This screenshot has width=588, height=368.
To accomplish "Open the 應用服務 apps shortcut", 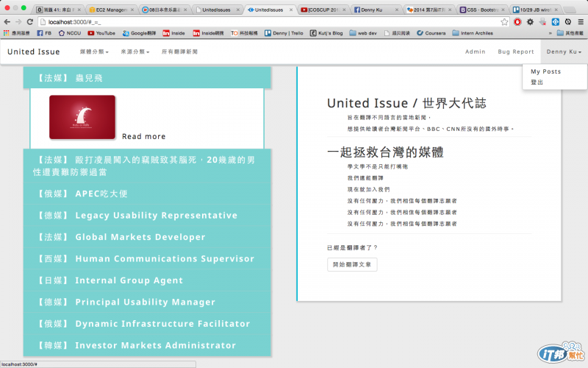I will tap(16, 33).
